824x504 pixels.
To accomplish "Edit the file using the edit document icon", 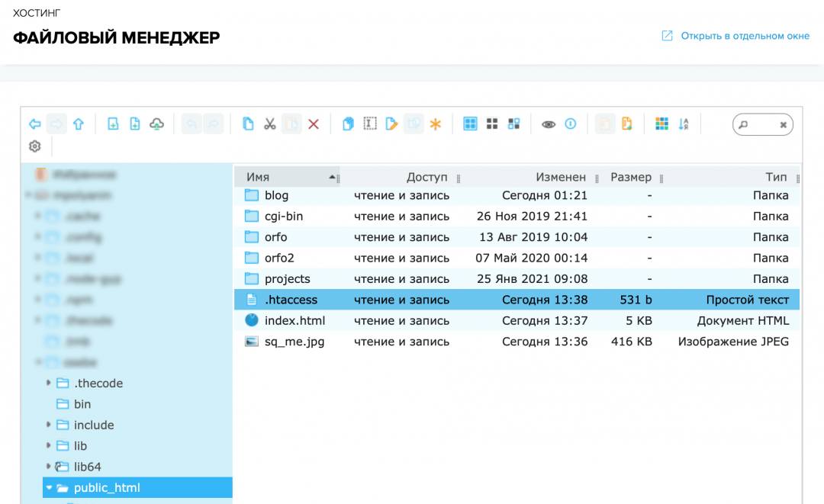I will tap(392, 124).
